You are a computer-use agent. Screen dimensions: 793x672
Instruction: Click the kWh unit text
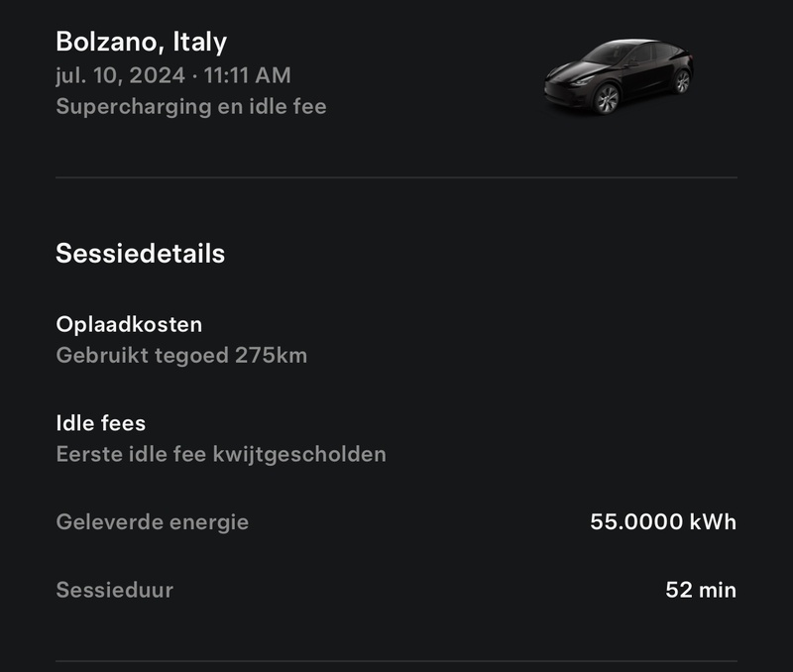(713, 521)
